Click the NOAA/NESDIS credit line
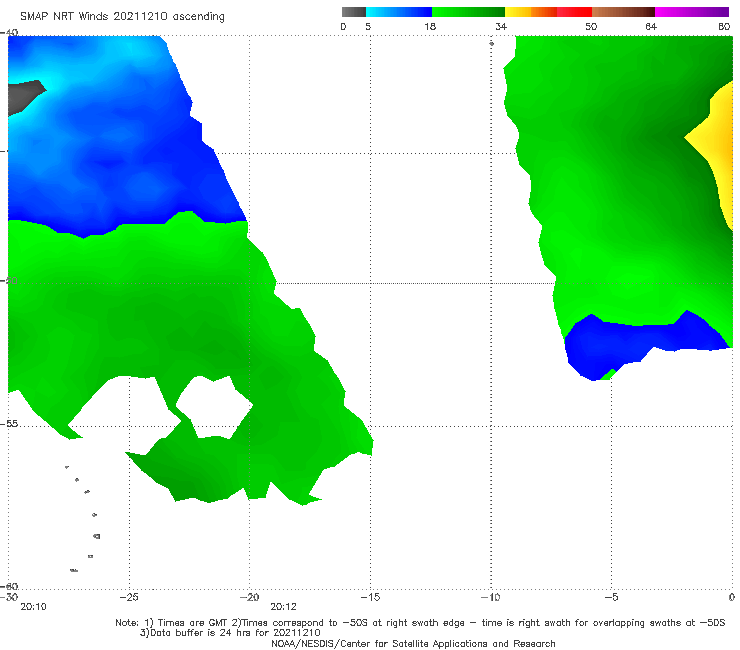 pos(413,644)
